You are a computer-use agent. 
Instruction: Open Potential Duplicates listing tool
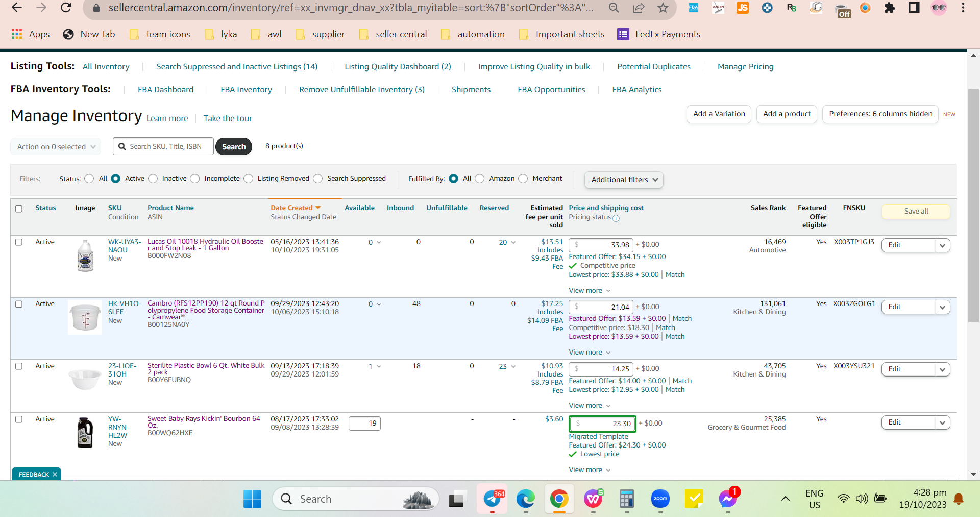pos(653,67)
